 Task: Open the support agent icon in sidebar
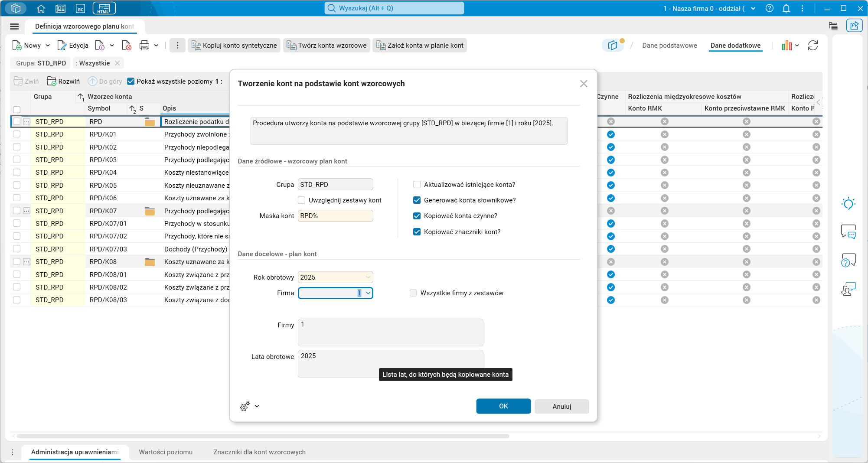(x=848, y=289)
